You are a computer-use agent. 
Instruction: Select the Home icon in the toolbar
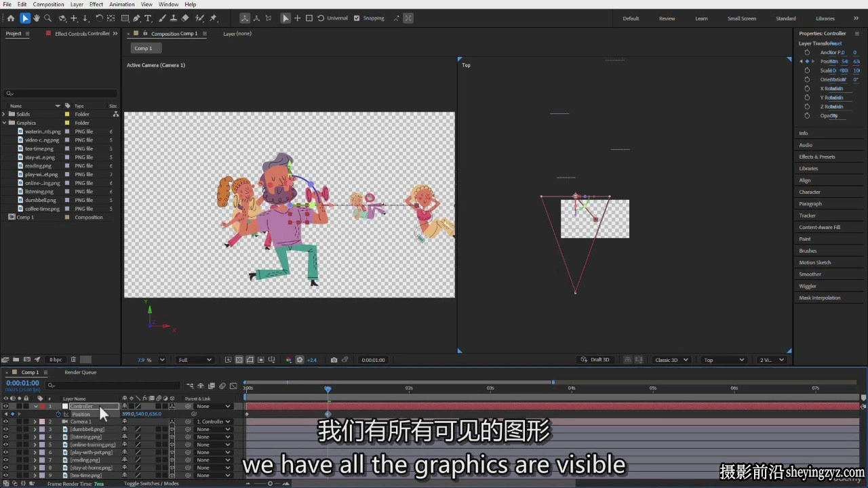pyautogui.click(x=11, y=18)
